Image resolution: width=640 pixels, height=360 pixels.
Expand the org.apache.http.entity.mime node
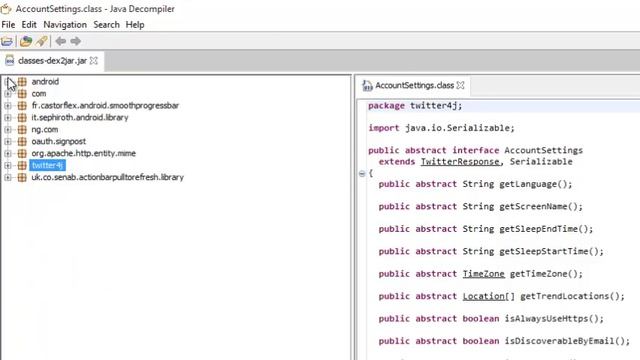[x=8, y=153]
